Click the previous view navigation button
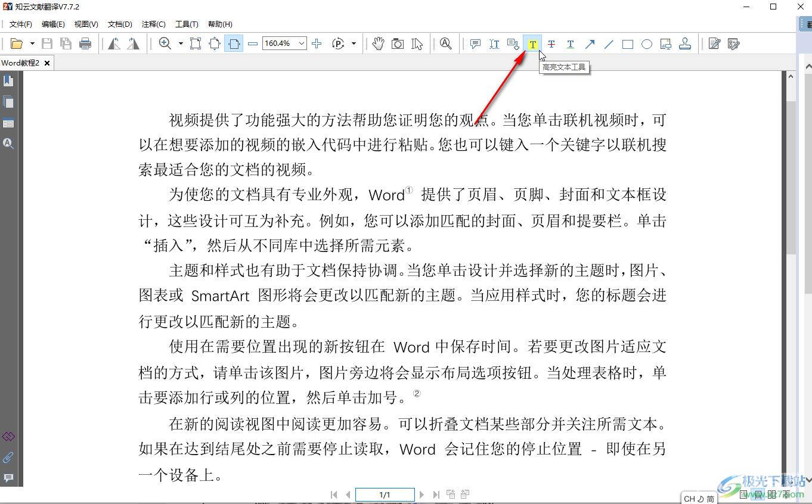Image resolution: width=812 pixels, height=504 pixels. click(x=451, y=494)
